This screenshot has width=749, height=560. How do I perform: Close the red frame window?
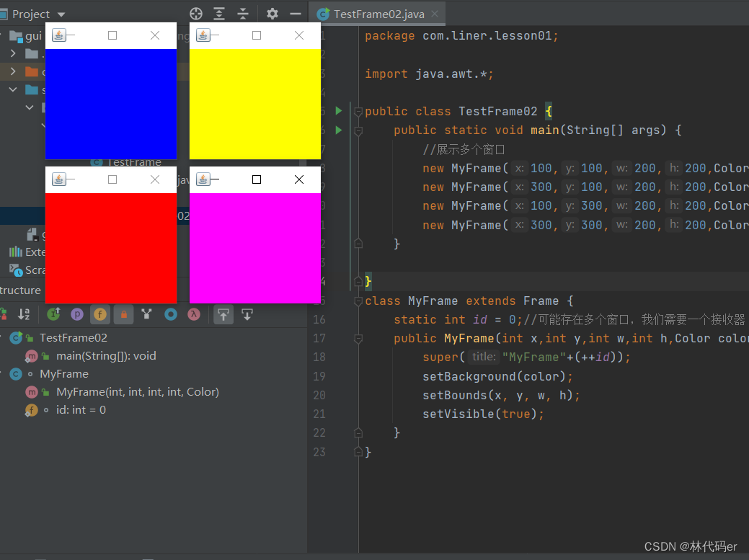click(x=155, y=179)
